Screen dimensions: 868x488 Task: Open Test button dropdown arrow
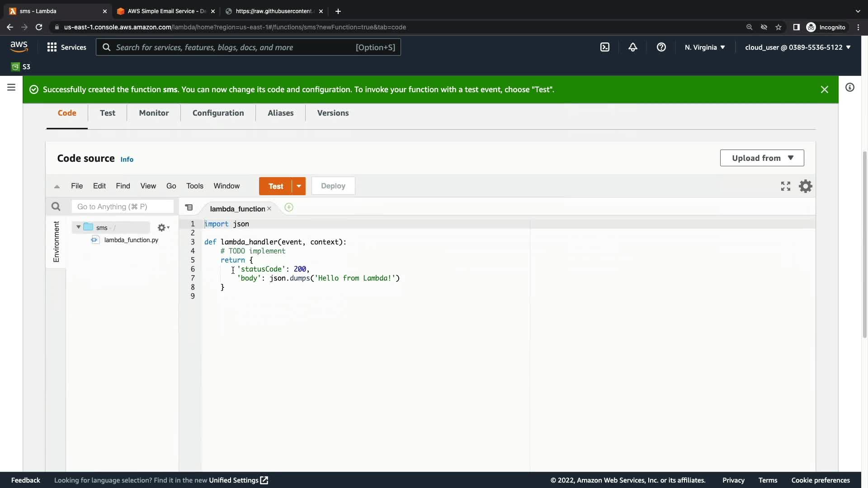click(x=299, y=186)
